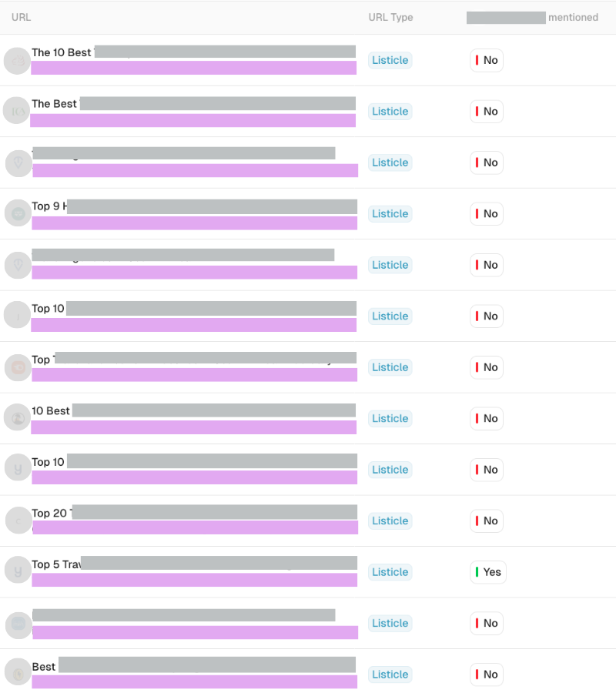Screen dimensions: 616x693
Task: Click the 'URL Type' column header
Action: [x=391, y=17]
